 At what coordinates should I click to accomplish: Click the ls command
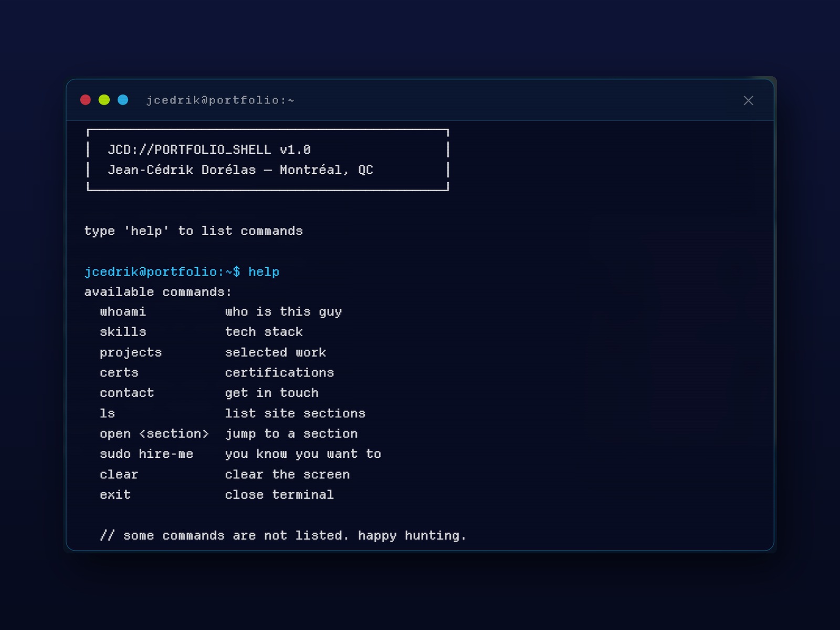pyautogui.click(x=108, y=413)
